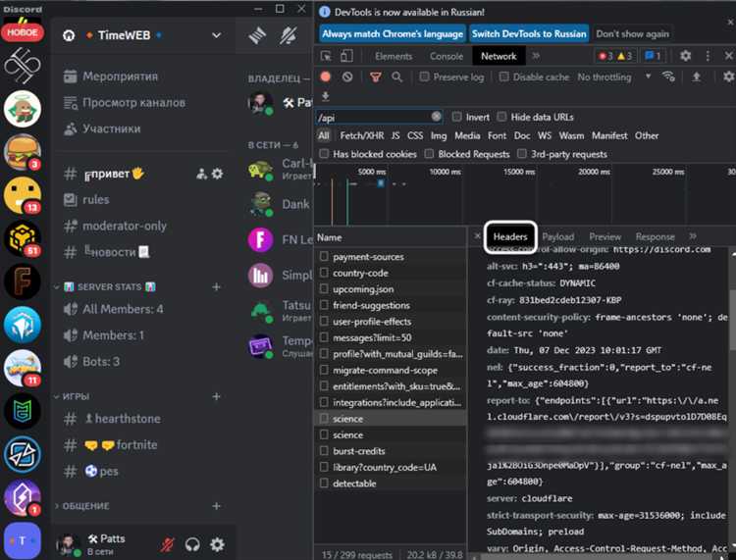
Task: Click Always match Chrome's language
Action: pos(393,33)
